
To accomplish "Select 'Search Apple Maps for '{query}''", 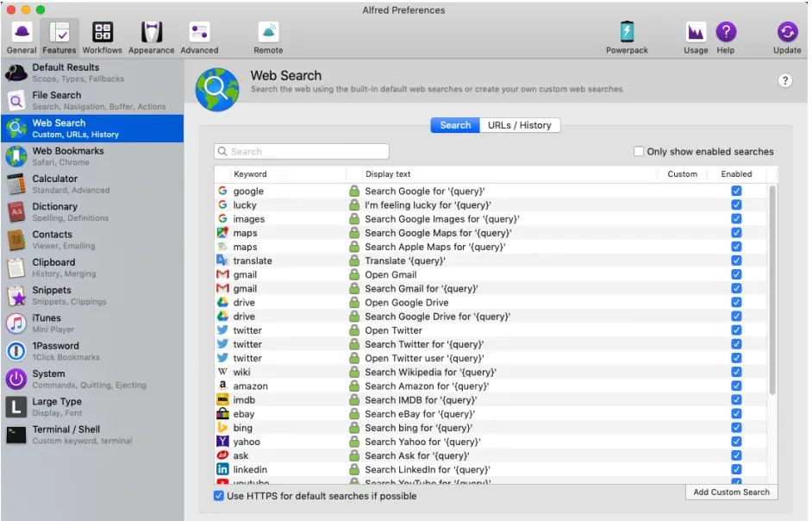I will [435, 247].
